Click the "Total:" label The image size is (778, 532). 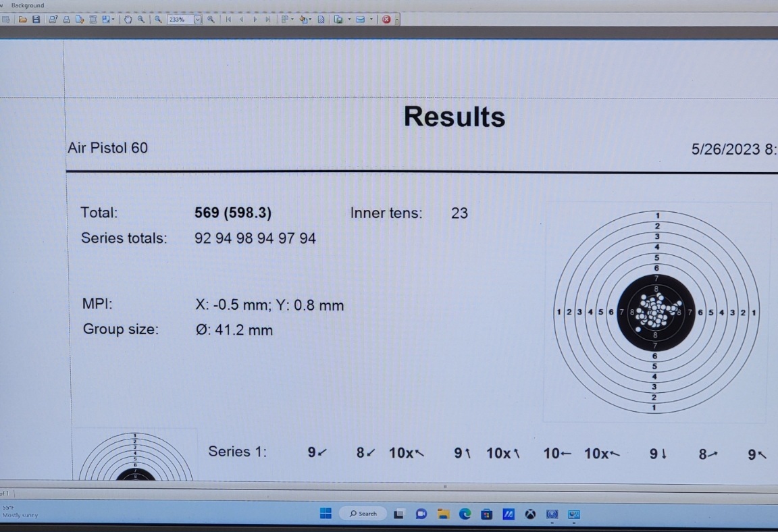99,213
